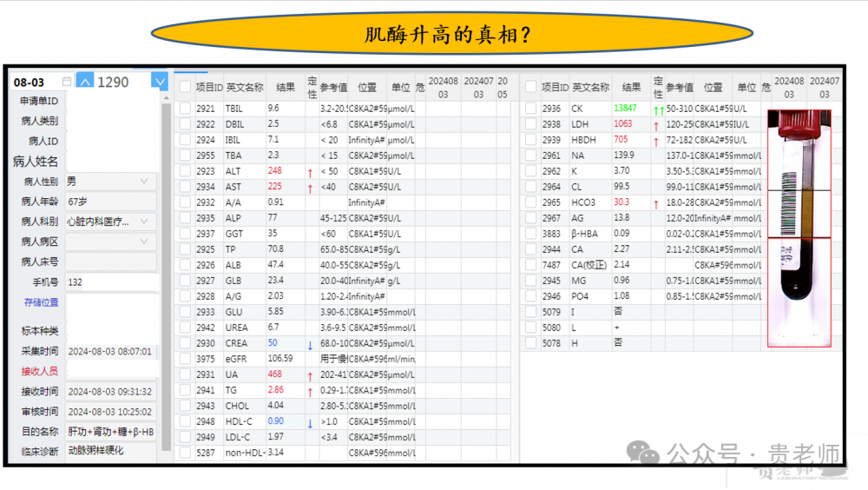Click the blue down arrow beside CREA
This screenshot has width=868, height=490.
pos(310,345)
